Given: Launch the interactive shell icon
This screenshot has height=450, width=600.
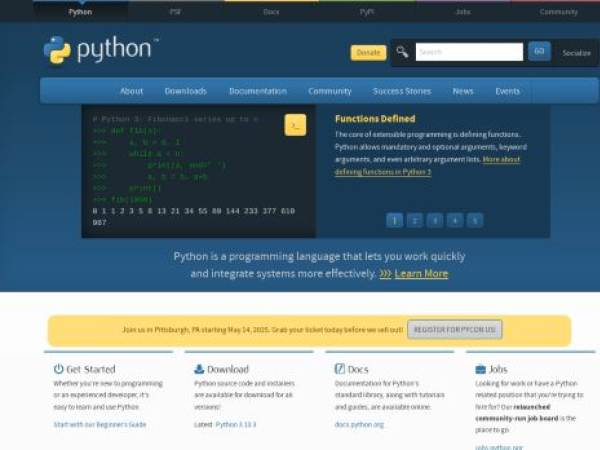Looking at the screenshot, I should click(295, 125).
